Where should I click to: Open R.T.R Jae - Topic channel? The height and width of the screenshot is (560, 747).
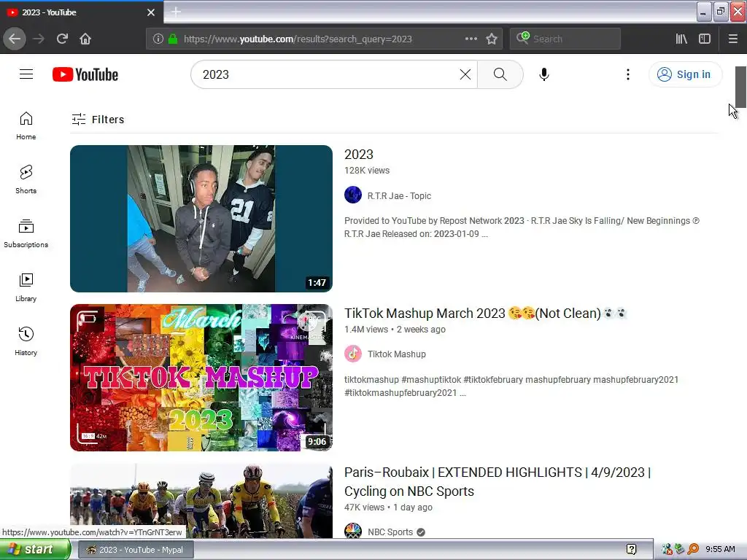(399, 195)
